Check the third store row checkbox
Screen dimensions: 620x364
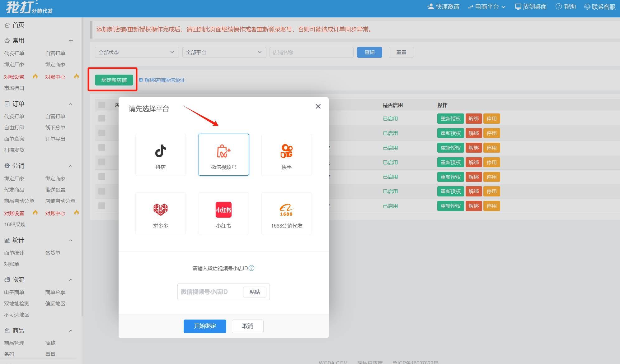coord(102,147)
